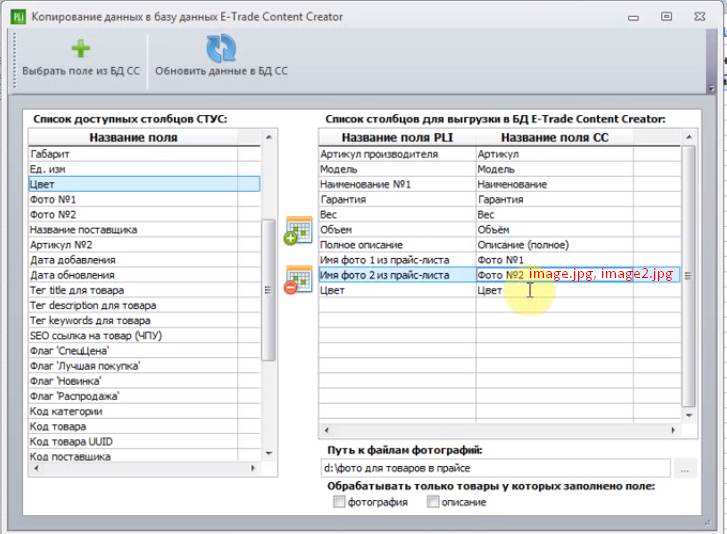This screenshot has width=727, height=534.
Task: Select 'Код поставщика' list row
Action: 144,456
